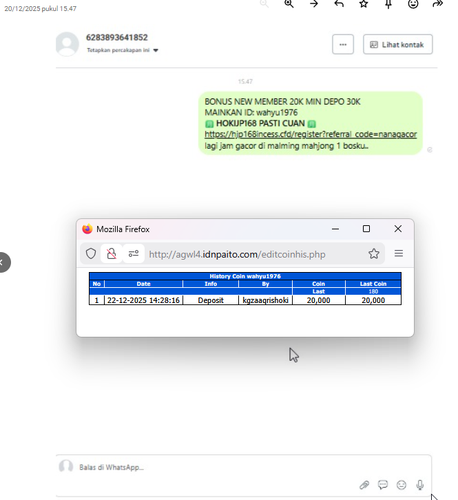The image size is (458, 500).
Task: Click the contact number 6283893641852
Action: (x=117, y=37)
